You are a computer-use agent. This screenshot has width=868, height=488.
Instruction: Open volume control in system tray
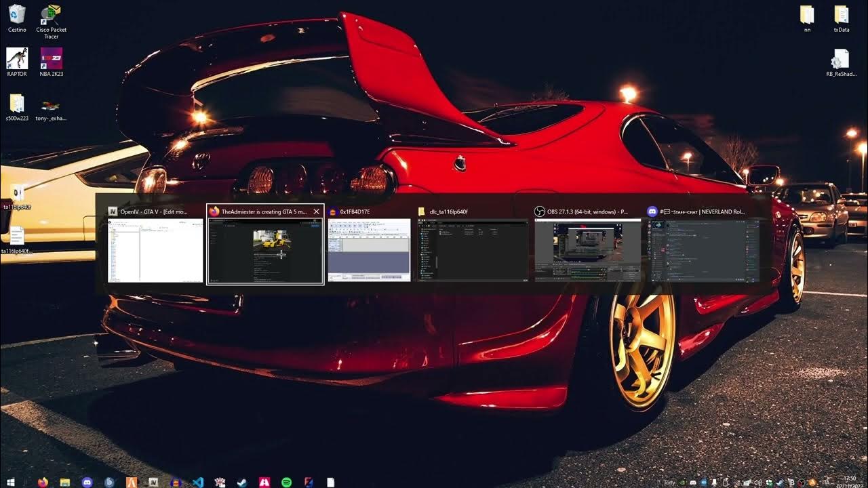758,482
